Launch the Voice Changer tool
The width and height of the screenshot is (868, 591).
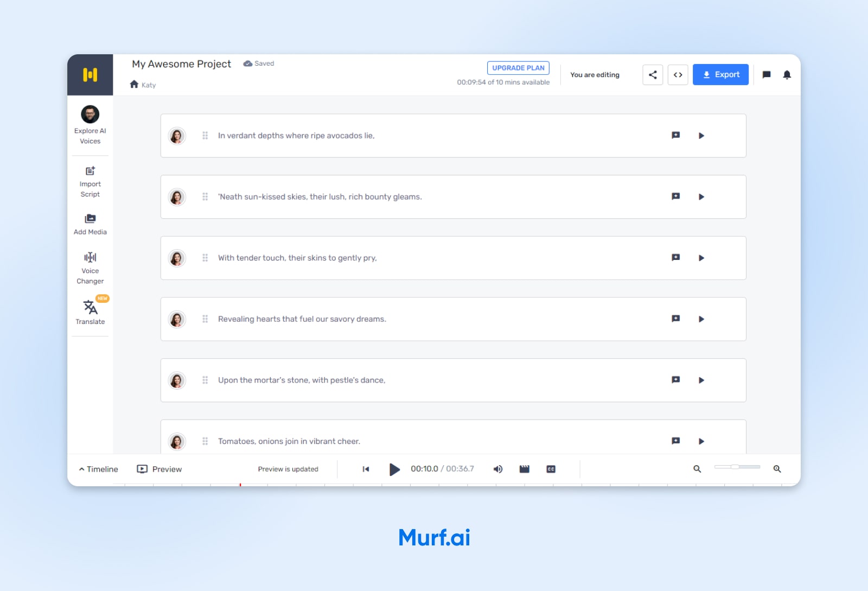[90, 268]
